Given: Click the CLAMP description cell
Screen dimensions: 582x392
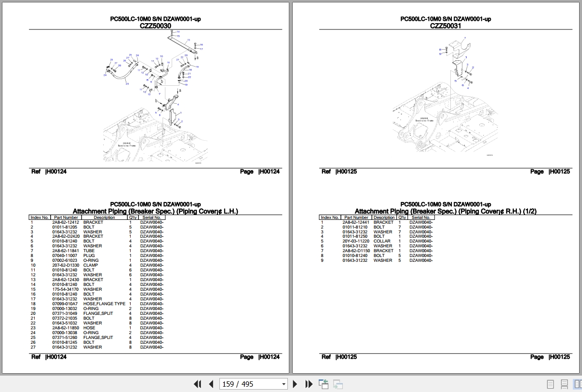Looking at the screenshot, I should click(x=90, y=265).
